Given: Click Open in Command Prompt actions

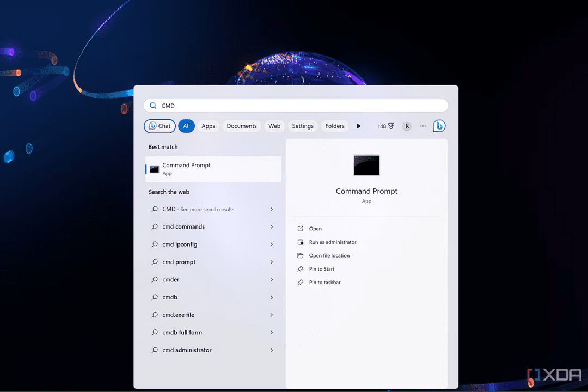Looking at the screenshot, I should pyautogui.click(x=315, y=229).
